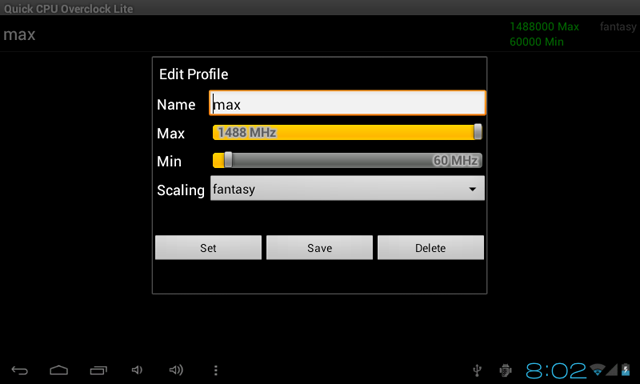Tap the USB connection status icon
Image resolution: width=640 pixels, height=384 pixels.
coord(477,371)
